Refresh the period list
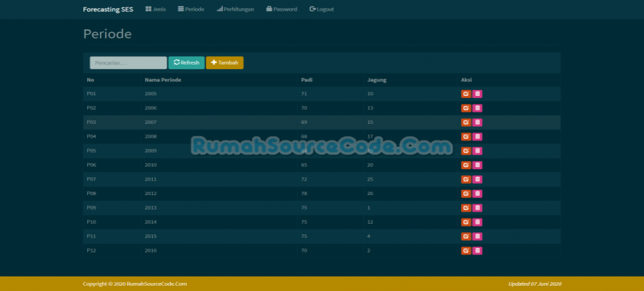Image resolution: width=644 pixels, height=291 pixels. (187, 63)
